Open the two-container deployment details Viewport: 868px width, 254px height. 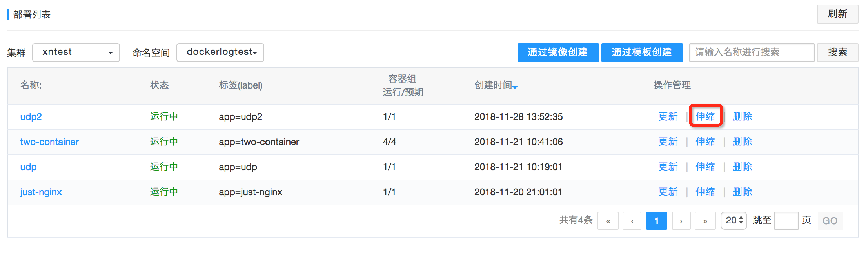[x=49, y=142]
